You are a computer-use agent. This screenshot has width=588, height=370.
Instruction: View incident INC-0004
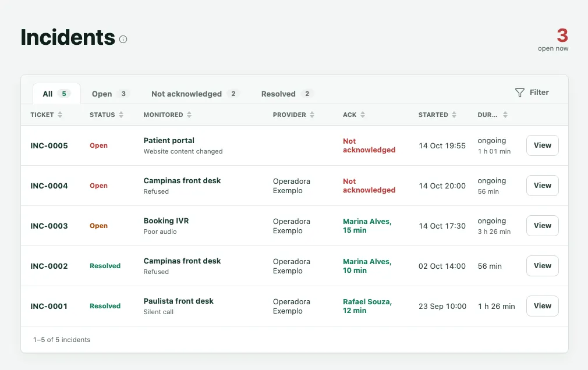tap(542, 186)
